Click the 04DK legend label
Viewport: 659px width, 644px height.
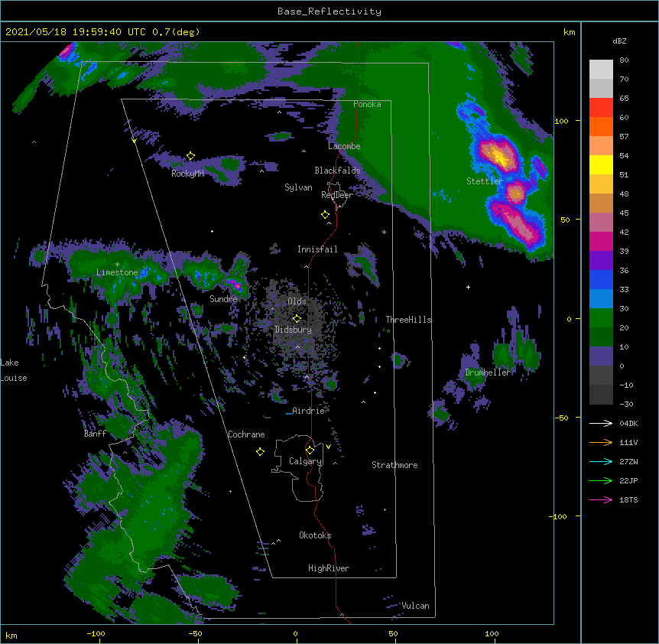click(x=628, y=423)
